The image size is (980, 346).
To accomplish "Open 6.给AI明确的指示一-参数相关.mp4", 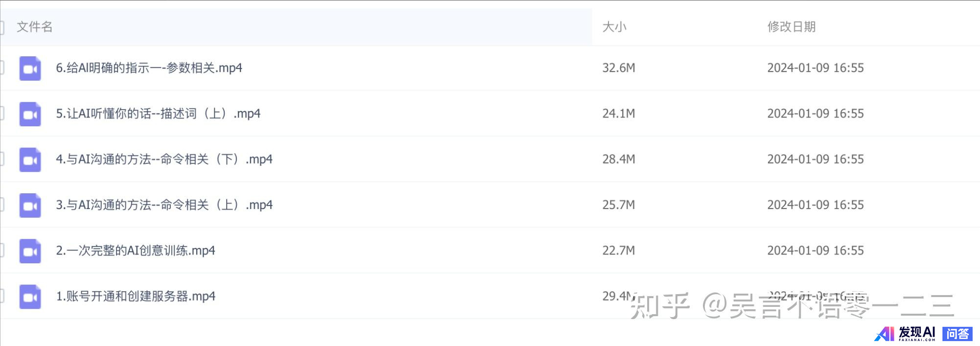I will click(x=149, y=68).
